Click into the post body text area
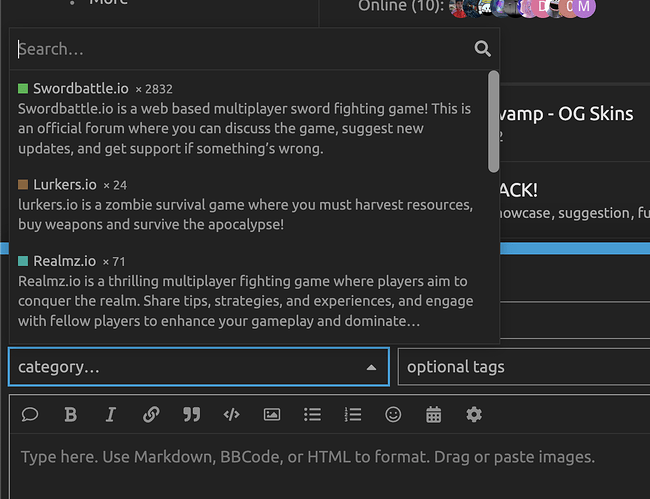The image size is (650, 499). click(x=330, y=466)
